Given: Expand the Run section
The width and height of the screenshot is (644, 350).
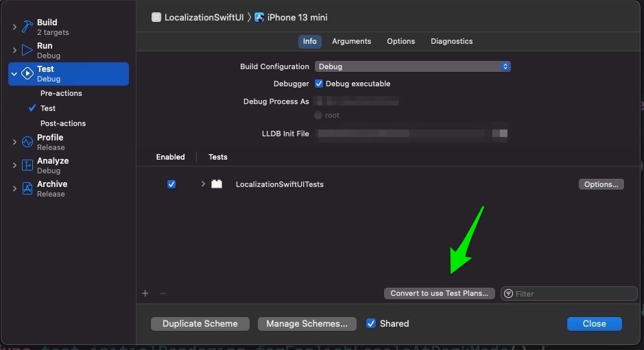Looking at the screenshot, I should [x=14, y=50].
